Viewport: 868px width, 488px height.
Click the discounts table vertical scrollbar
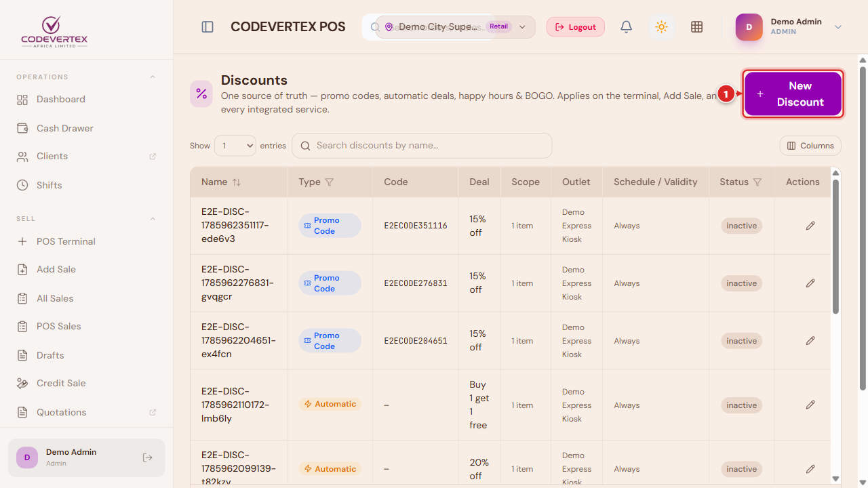(836, 247)
